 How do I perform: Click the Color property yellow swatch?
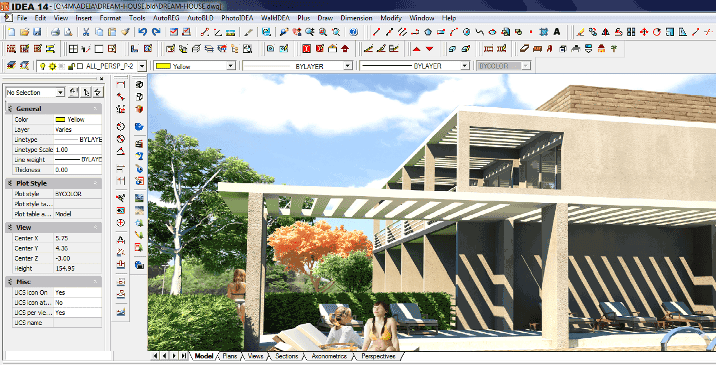click(x=60, y=119)
